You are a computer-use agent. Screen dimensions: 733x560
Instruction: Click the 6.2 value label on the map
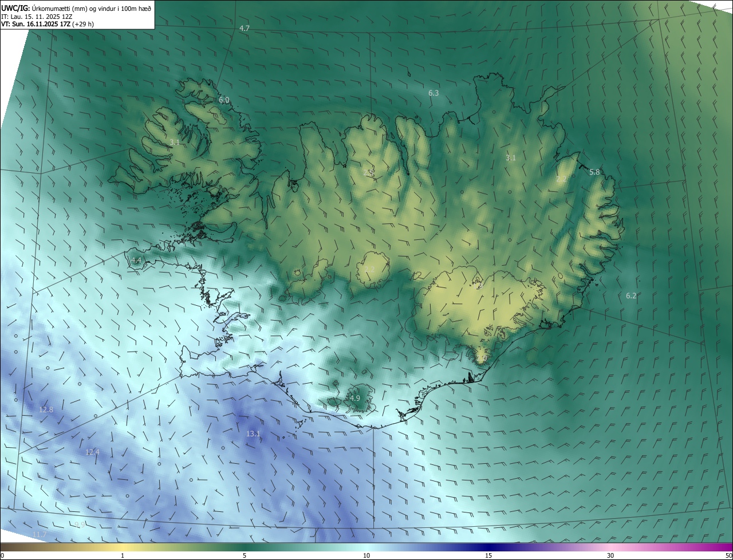(631, 295)
